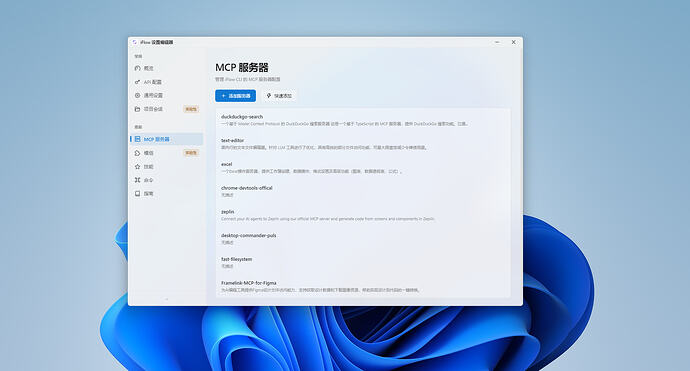Select the MCP 服务器 sidebar icon

coord(137,139)
